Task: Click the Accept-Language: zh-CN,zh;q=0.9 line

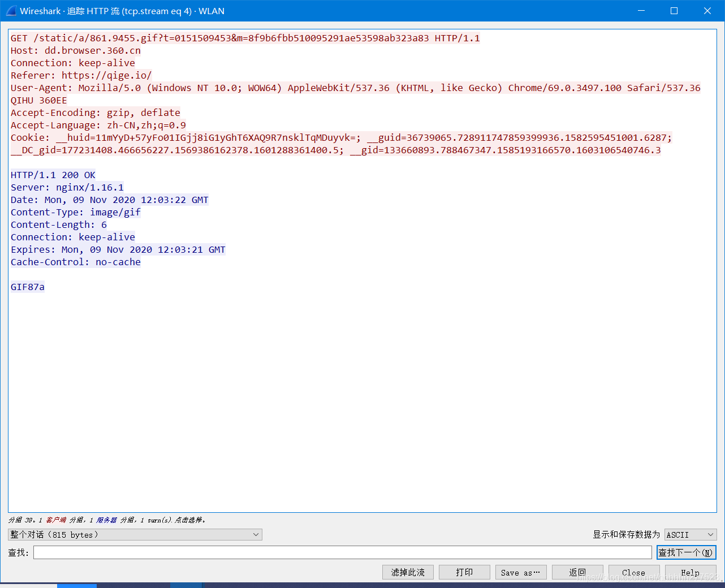Action: (98, 125)
